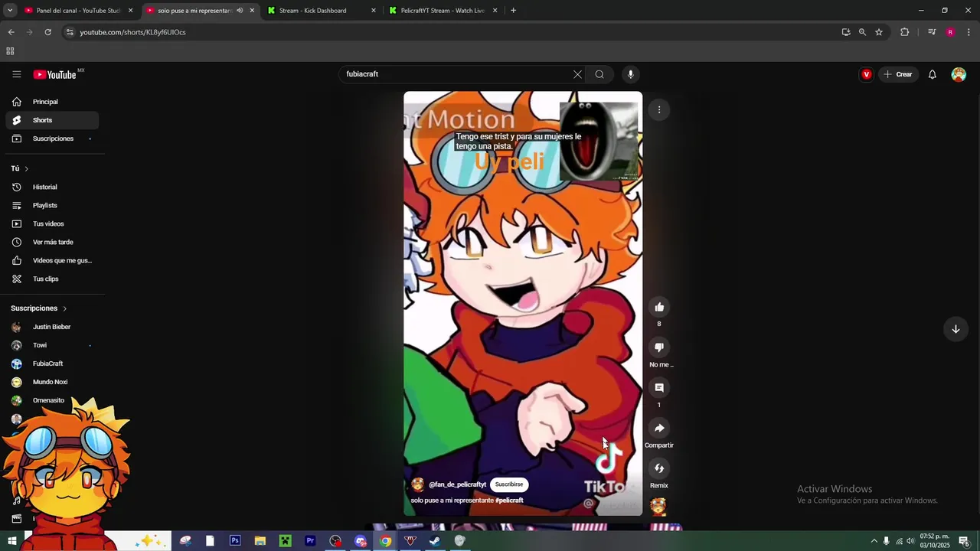Close the Kick Dashboard tab
Viewport: 980px width, 551px height.
click(x=374, y=11)
